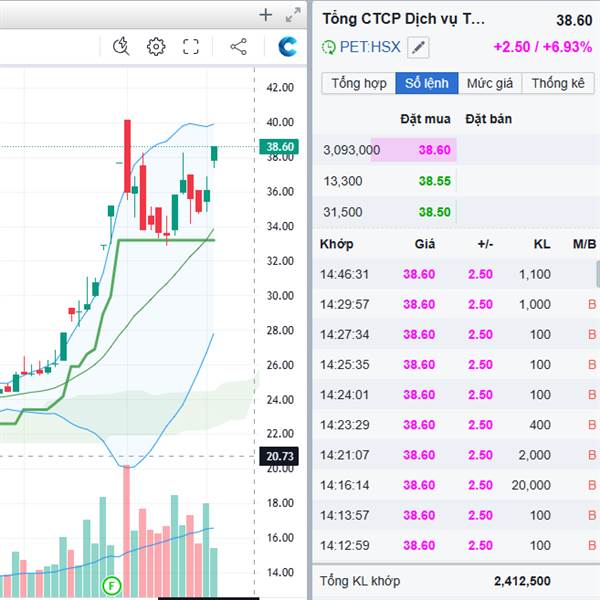The width and height of the screenshot is (600, 600).
Task: Click the PET:HSX ticker link
Action: 370,47
